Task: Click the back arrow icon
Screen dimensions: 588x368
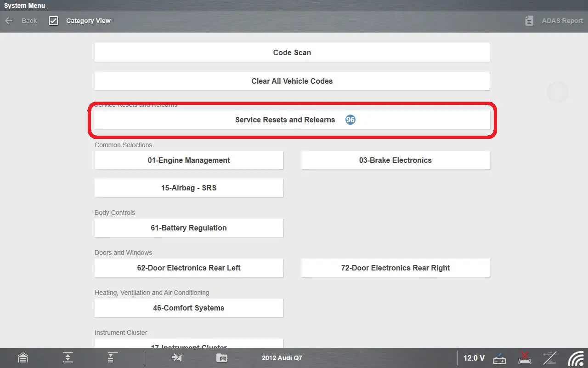Action: tap(9, 21)
